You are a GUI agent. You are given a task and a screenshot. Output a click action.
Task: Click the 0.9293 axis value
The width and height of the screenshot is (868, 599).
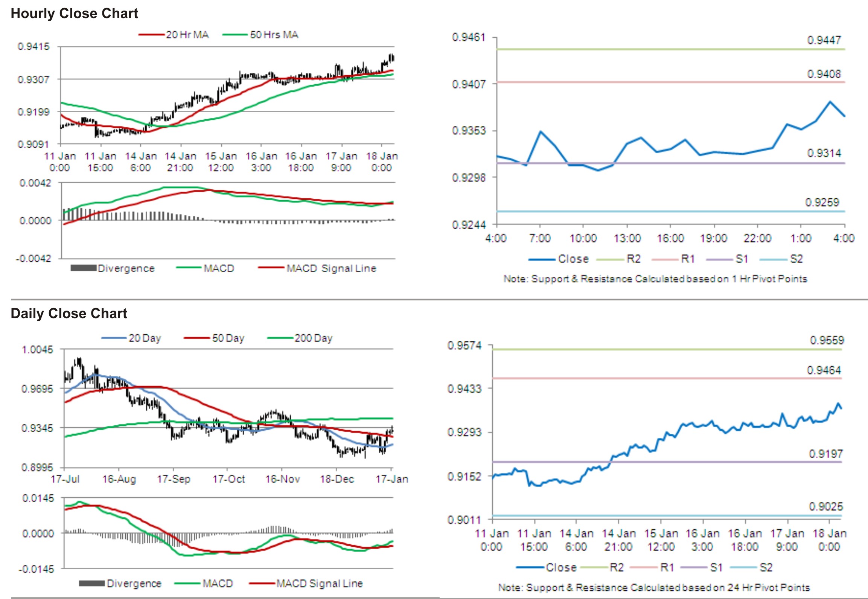464,432
